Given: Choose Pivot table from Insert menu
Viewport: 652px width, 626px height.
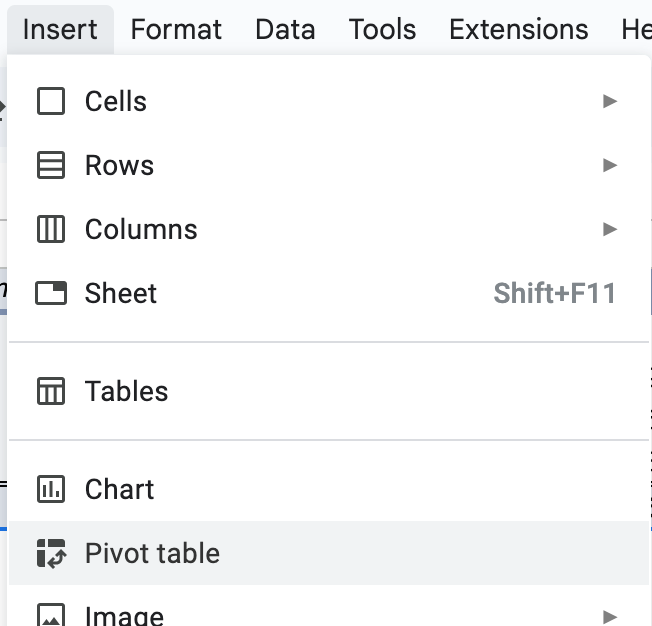Looking at the screenshot, I should [x=152, y=553].
